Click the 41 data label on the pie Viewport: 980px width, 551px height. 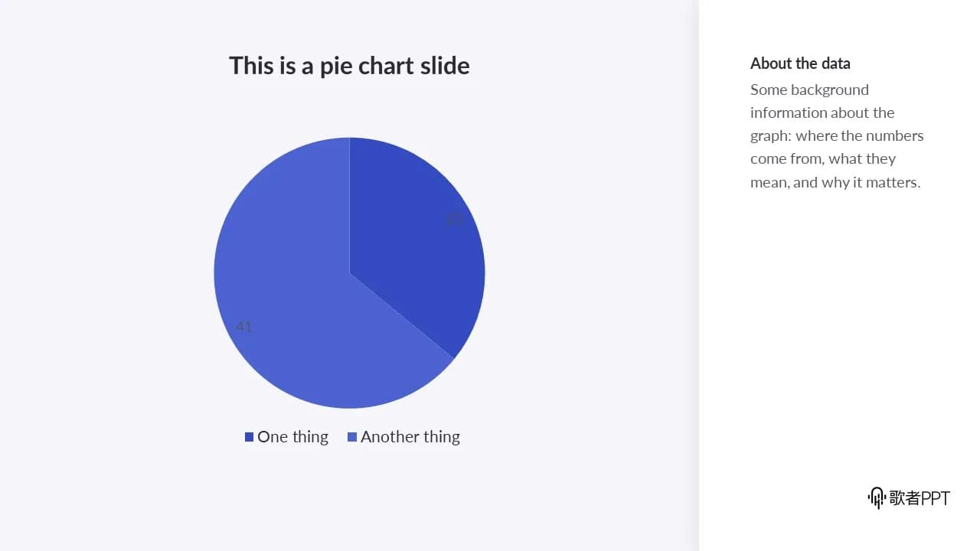243,328
